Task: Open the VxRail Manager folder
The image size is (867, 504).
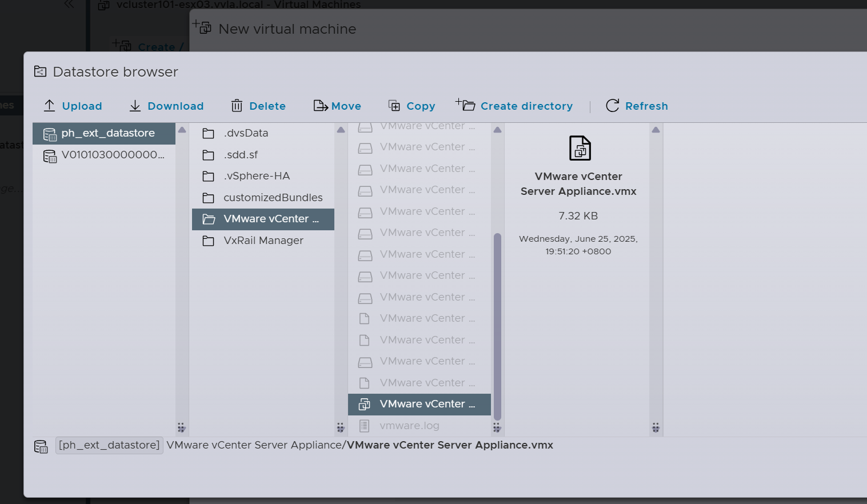Action: (263, 241)
